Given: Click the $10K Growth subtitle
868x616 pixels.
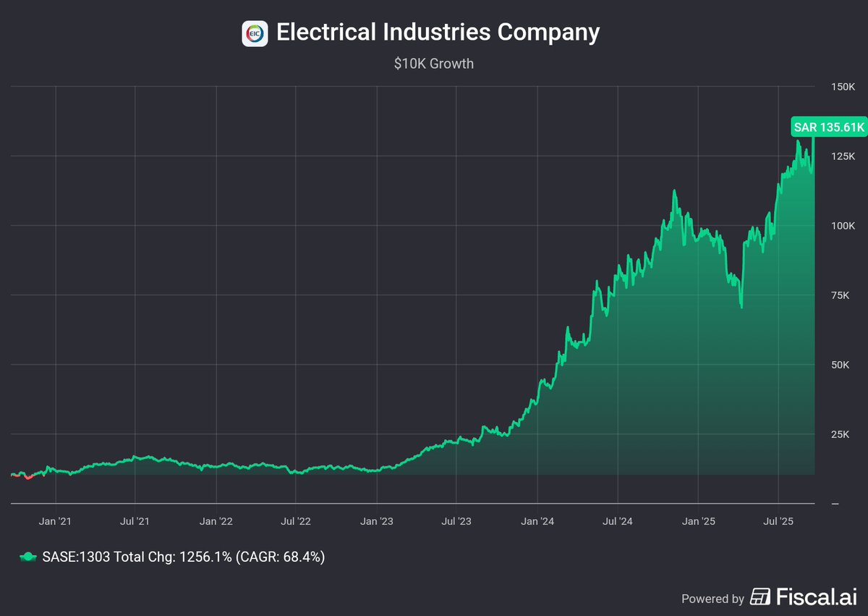Looking at the screenshot, I should click(x=434, y=64).
